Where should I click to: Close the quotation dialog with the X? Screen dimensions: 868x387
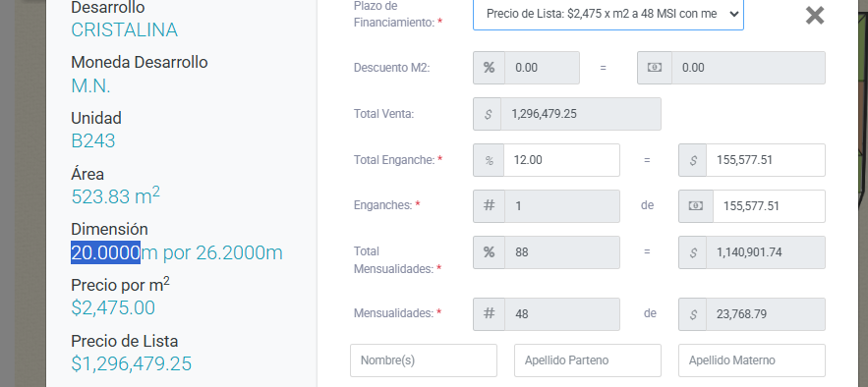click(x=815, y=16)
